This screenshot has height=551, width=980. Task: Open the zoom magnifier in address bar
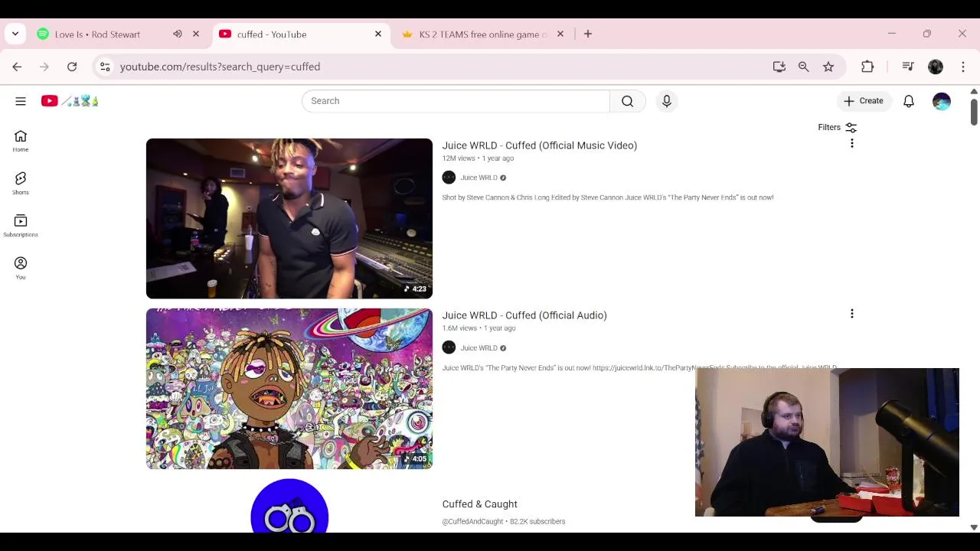[804, 67]
